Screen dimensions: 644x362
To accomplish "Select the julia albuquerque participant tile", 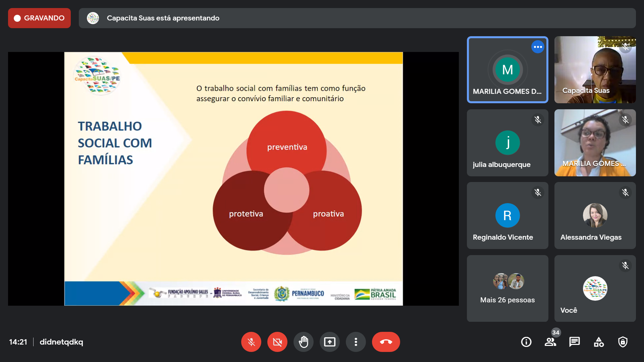I will (507, 143).
